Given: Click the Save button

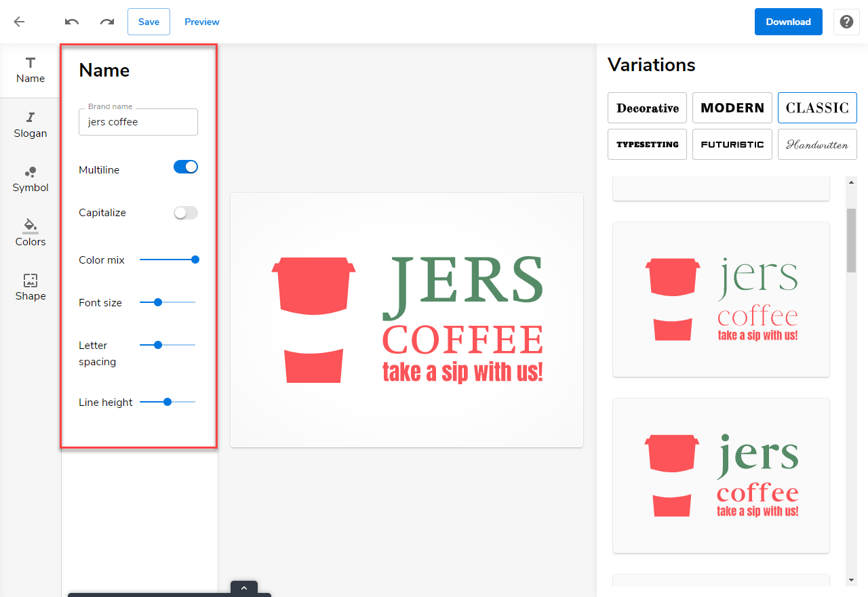Looking at the screenshot, I should 149,22.
